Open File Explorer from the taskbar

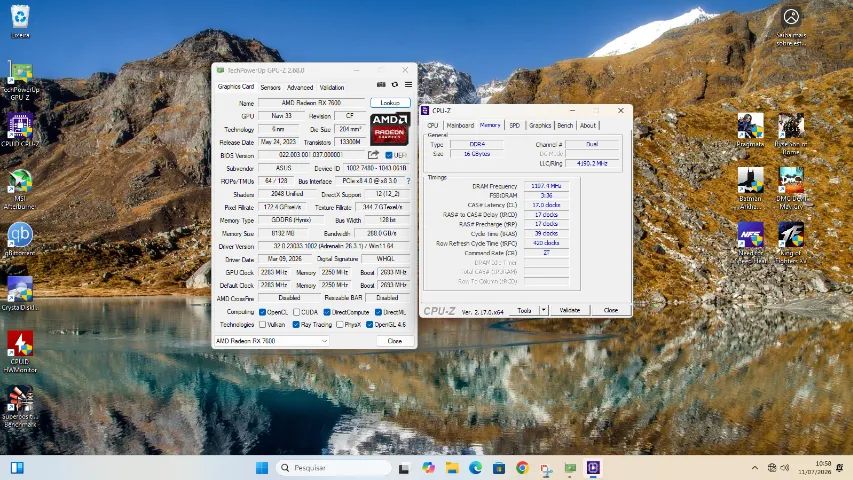pos(452,467)
